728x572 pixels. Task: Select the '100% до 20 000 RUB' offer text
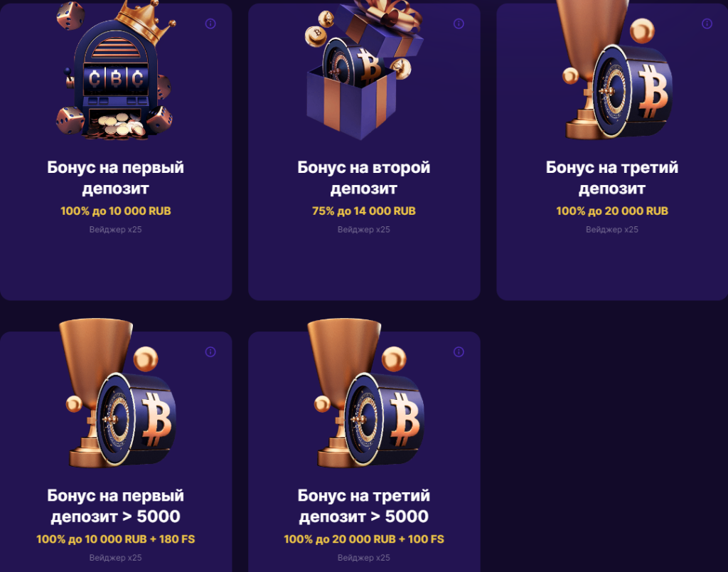click(x=612, y=211)
